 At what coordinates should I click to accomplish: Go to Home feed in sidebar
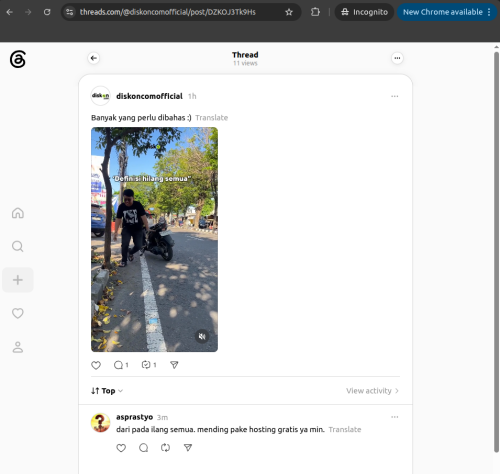tap(18, 213)
